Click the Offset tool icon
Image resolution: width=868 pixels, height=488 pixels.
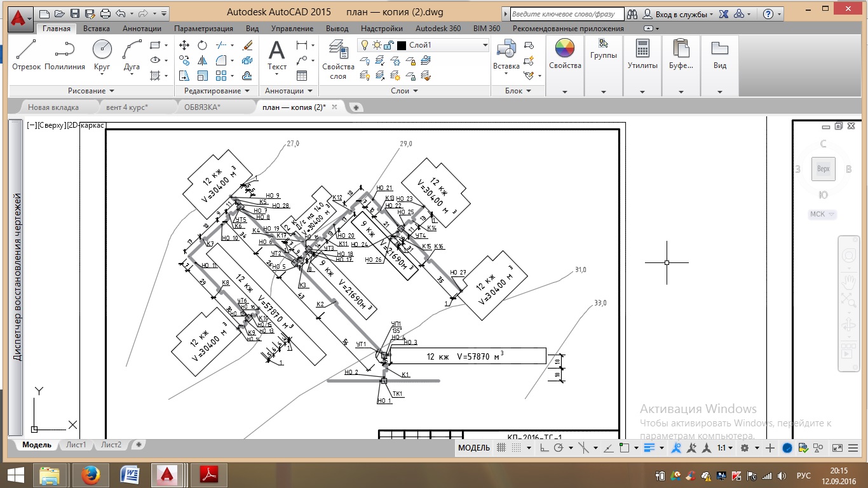tap(248, 76)
